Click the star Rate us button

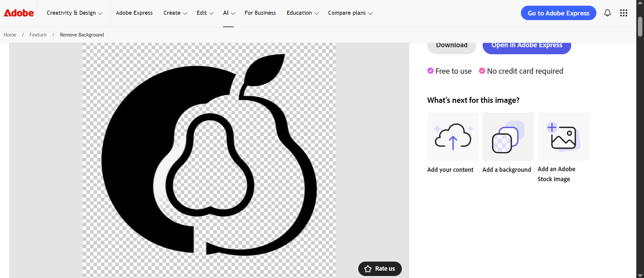[380, 269]
